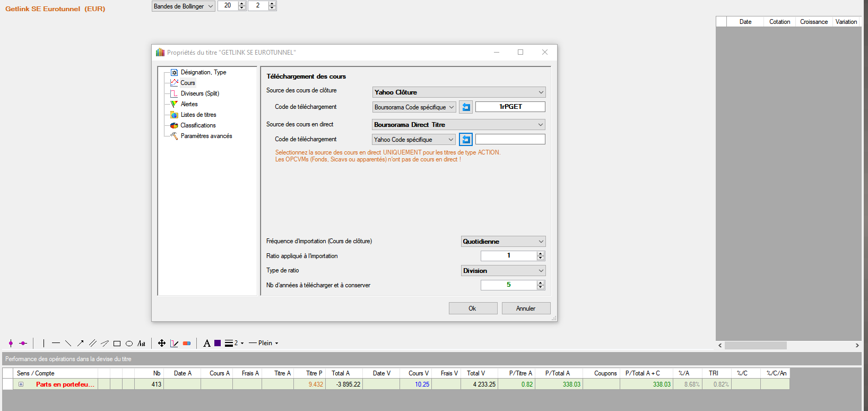Click the Annuler button
868x411 pixels.
526,309
